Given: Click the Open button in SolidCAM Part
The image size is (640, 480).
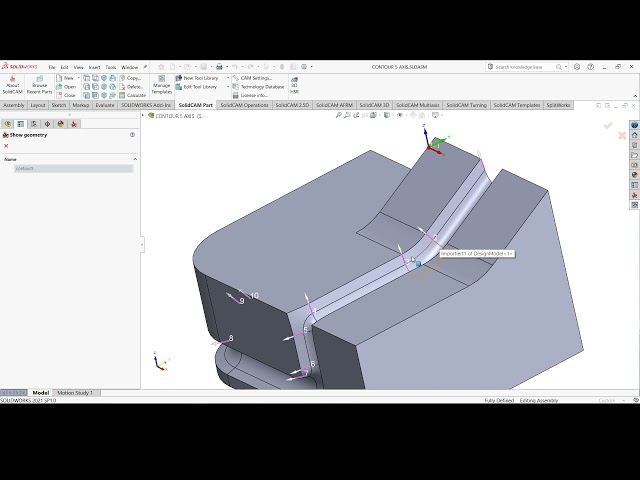Looking at the screenshot, I should 66,87.
